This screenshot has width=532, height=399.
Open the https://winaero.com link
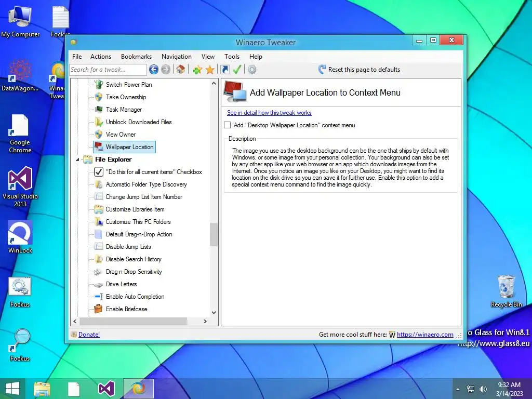click(425, 335)
